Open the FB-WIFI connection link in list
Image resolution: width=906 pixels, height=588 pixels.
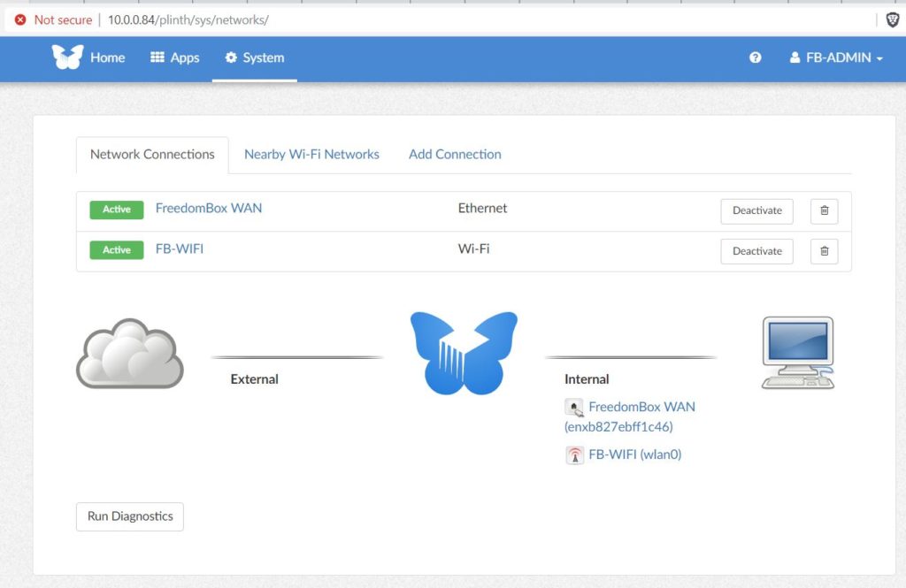(x=180, y=249)
